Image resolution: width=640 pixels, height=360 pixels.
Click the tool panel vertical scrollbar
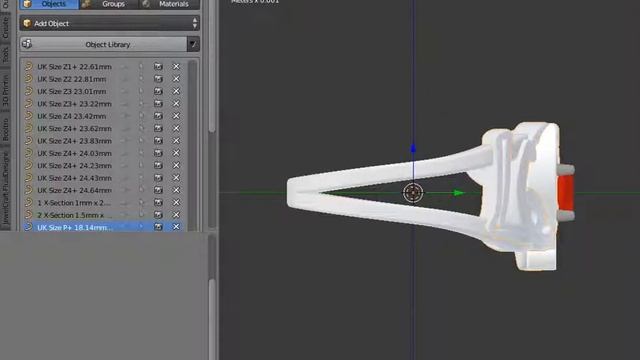[x=212, y=65]
